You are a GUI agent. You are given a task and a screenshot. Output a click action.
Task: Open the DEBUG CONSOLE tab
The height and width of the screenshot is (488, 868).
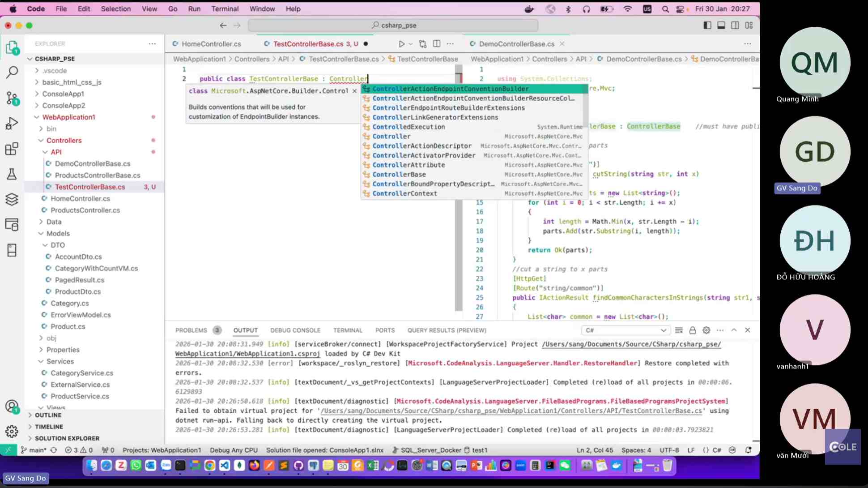tap(295, 330)
